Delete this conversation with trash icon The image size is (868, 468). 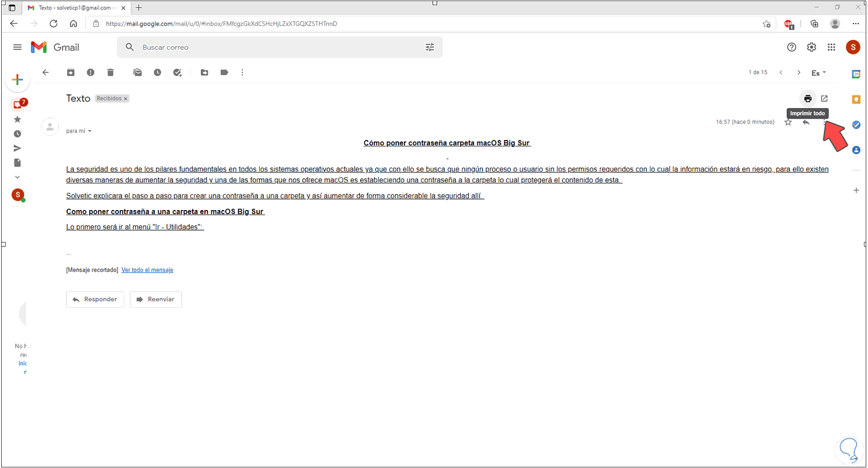(111, 72)
